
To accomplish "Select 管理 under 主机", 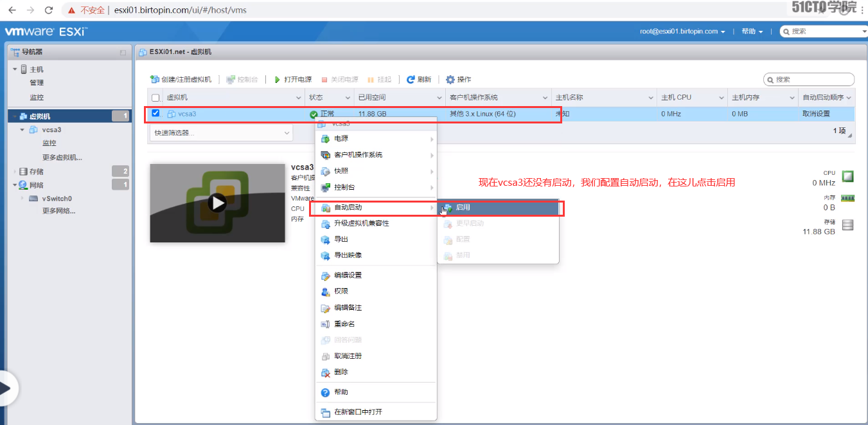I will pyautogui.click(x=37, y=82).
